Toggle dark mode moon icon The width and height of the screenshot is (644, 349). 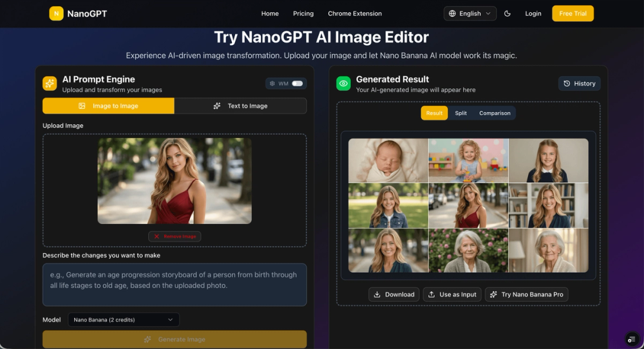point(507,14)
